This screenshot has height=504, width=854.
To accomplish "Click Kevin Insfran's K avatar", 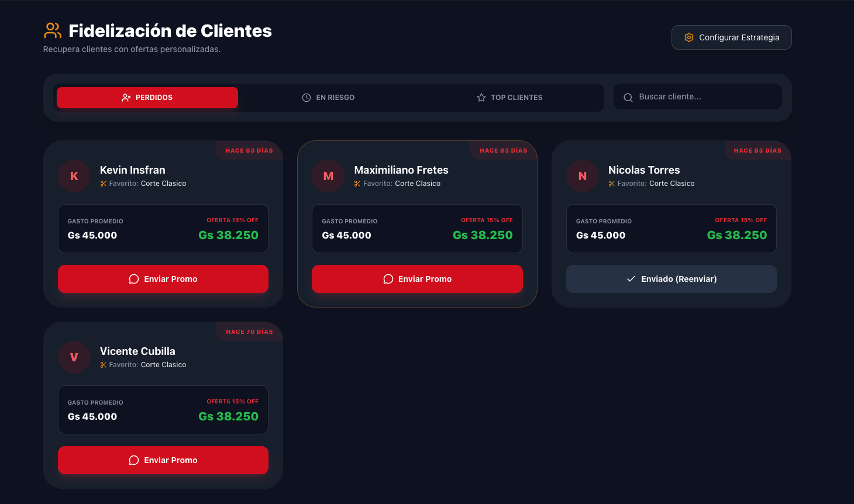I will click(74, 176).
